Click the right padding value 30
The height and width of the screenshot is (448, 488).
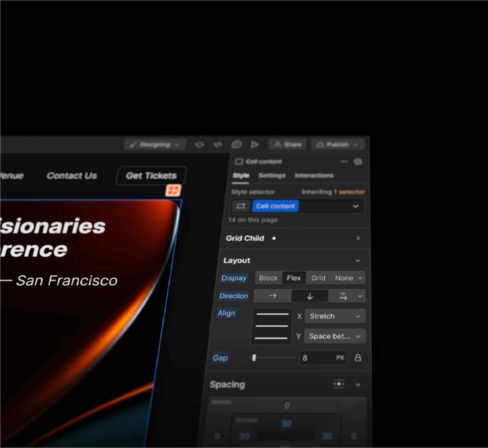(x=327, y=437)
